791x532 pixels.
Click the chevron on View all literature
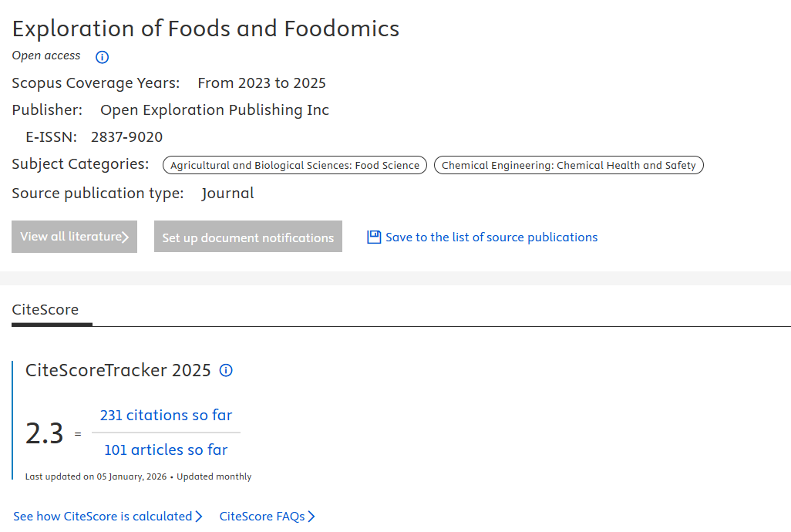pyautogui.click(x=126, y=237)
